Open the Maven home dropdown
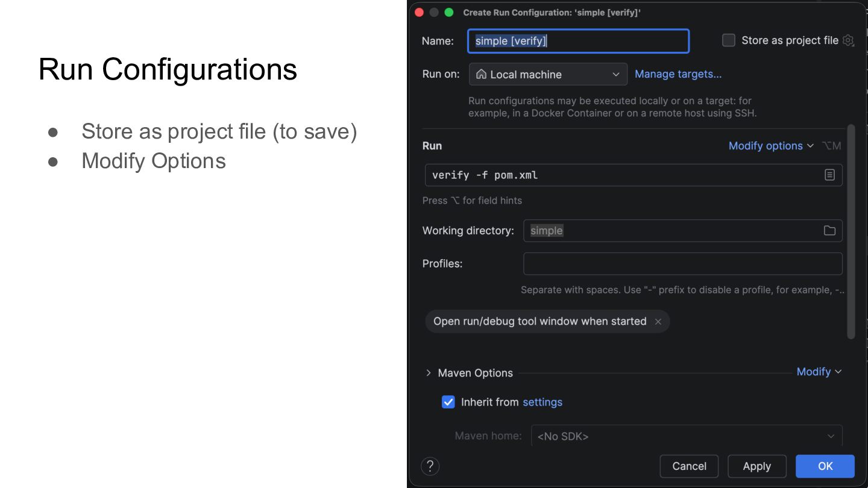Screen dimensions: 868x488 pyautogui.click(x=831, y=436)
